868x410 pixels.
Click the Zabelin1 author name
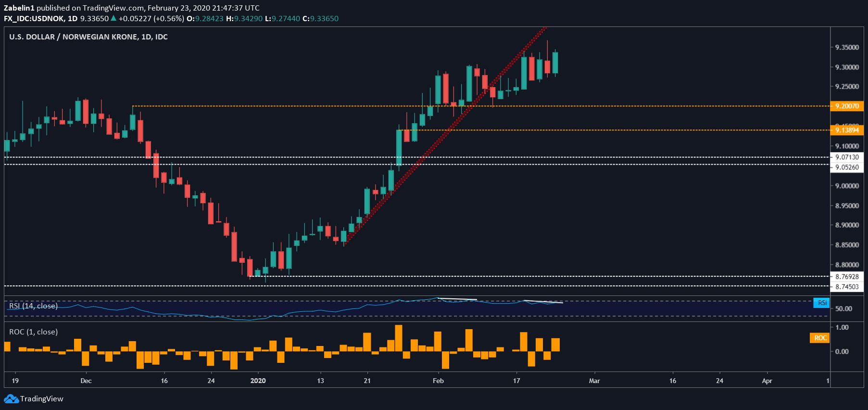19,8
